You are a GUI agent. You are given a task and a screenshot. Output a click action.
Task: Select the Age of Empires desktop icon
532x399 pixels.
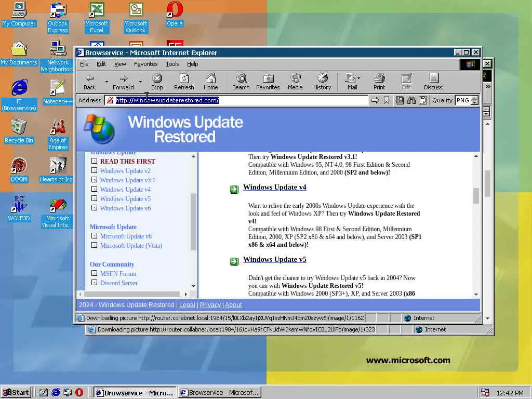(x=58, y=135)
